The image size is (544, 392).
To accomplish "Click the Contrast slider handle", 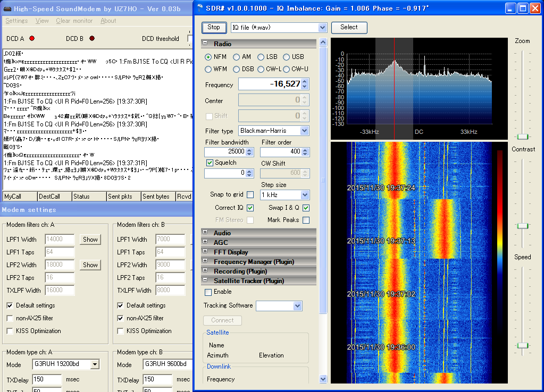I will [523, 226].
